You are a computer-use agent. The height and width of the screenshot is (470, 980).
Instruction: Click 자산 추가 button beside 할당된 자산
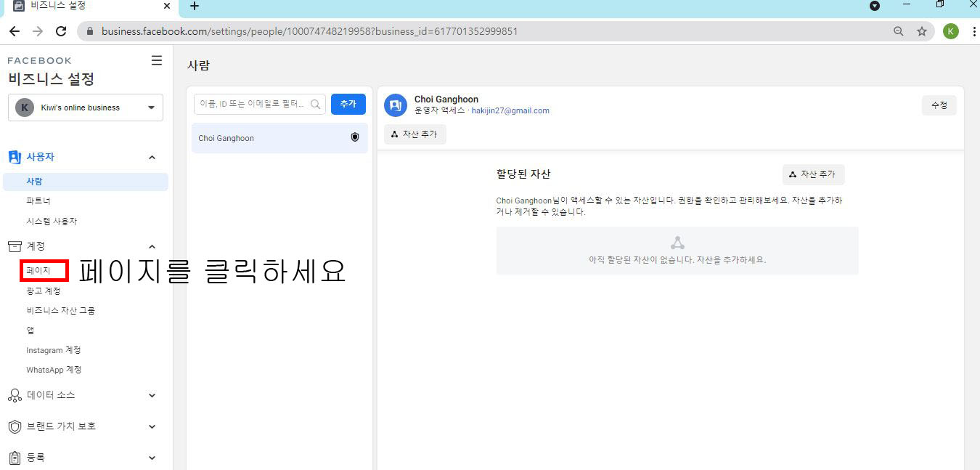coord(813,174)
